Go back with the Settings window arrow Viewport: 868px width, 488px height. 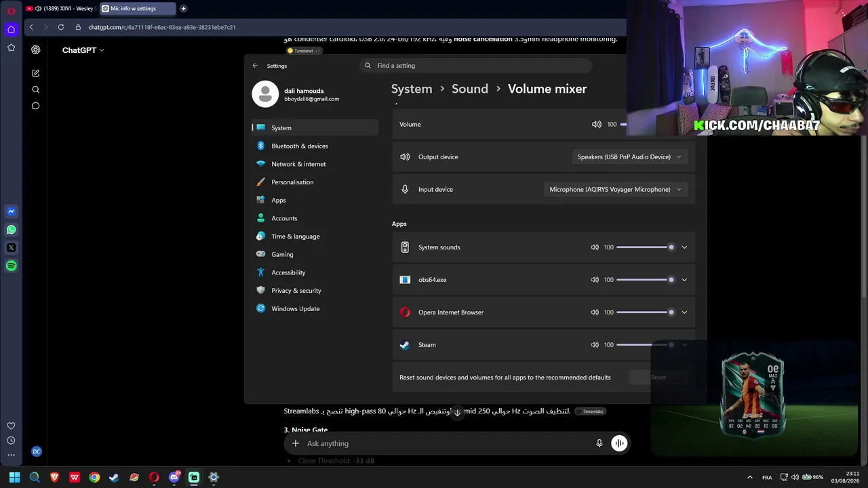point(255,66)
